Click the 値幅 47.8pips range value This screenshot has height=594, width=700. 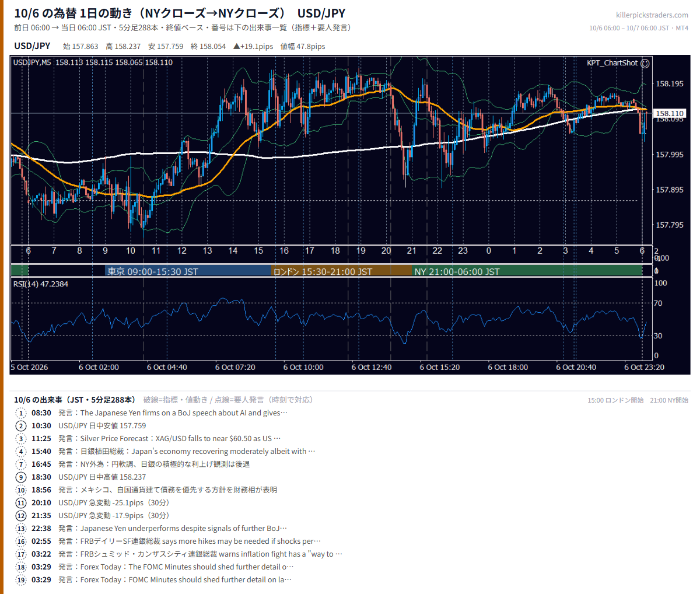tap(303, 47)
